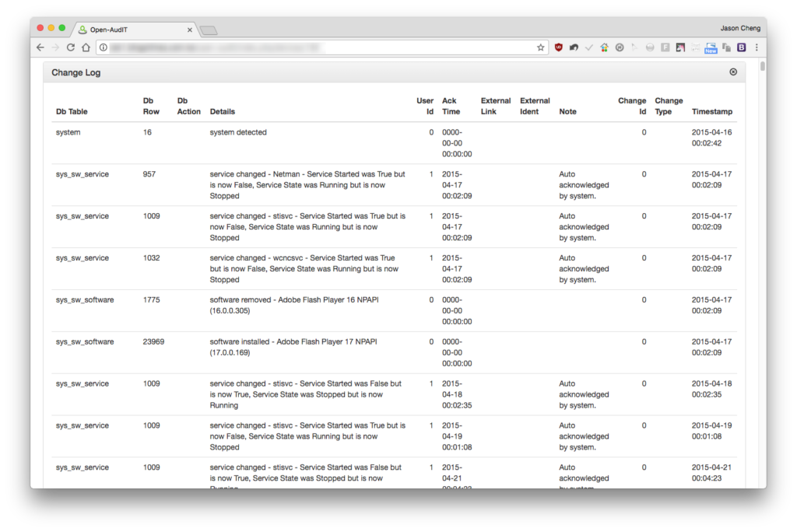The width and height of the screenshot is (797, 532).
Task: Open a new browser tab
Action: (x=209, y=30)
